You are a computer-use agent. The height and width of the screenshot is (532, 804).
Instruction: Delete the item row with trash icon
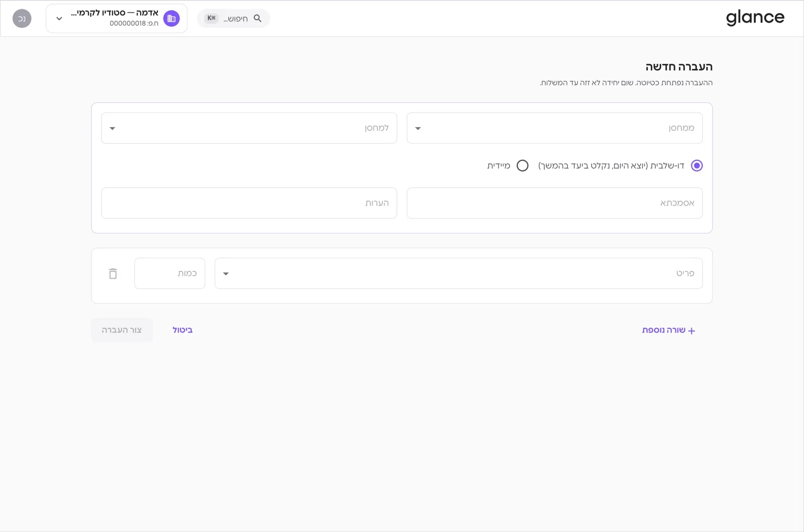(113, 273)
